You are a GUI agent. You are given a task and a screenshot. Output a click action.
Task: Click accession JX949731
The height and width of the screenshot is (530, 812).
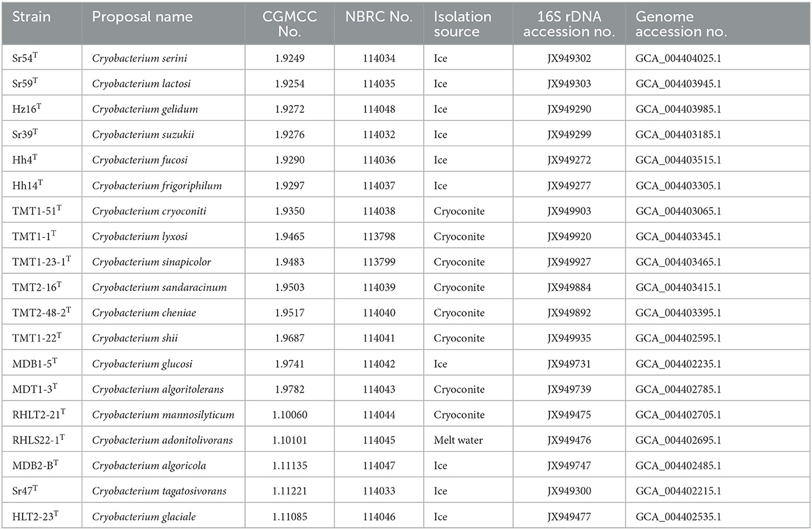coord(569,364)
